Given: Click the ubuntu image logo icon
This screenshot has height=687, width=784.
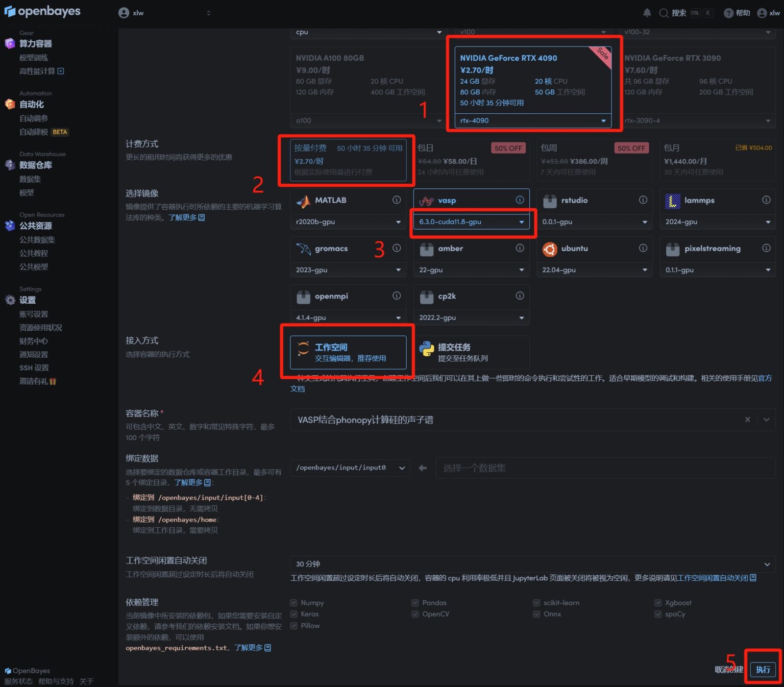Looking at the screenshot, I should pos(550,249).
